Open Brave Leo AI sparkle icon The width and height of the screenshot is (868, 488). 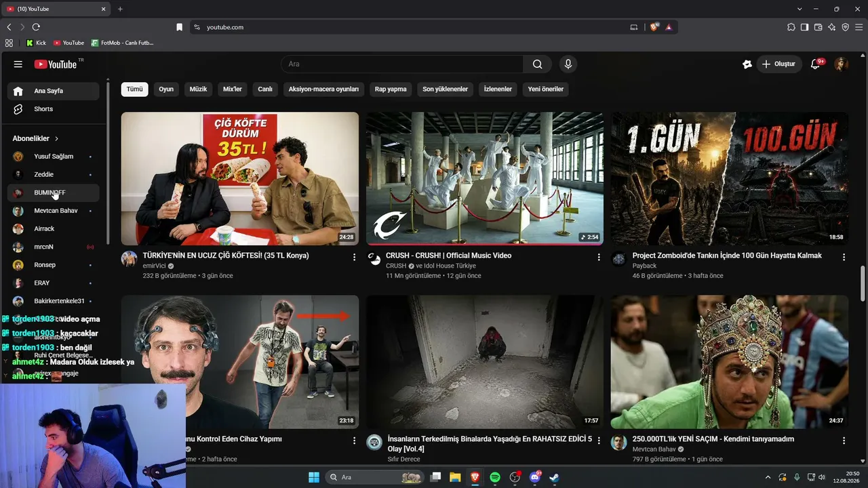[831, 27]
